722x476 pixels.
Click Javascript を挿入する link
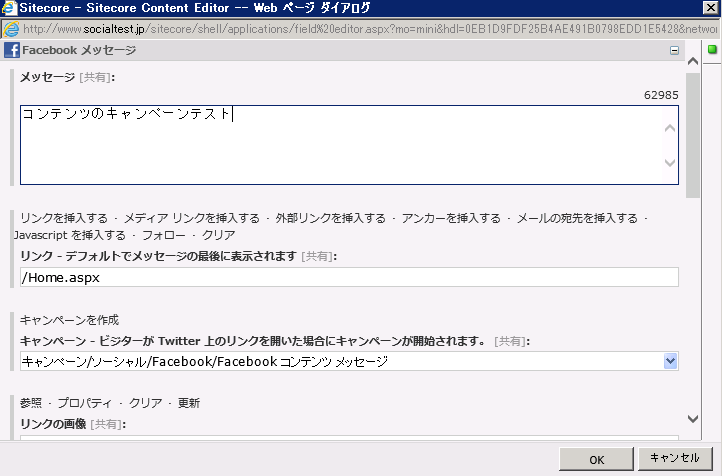click(x=70, y=235)
